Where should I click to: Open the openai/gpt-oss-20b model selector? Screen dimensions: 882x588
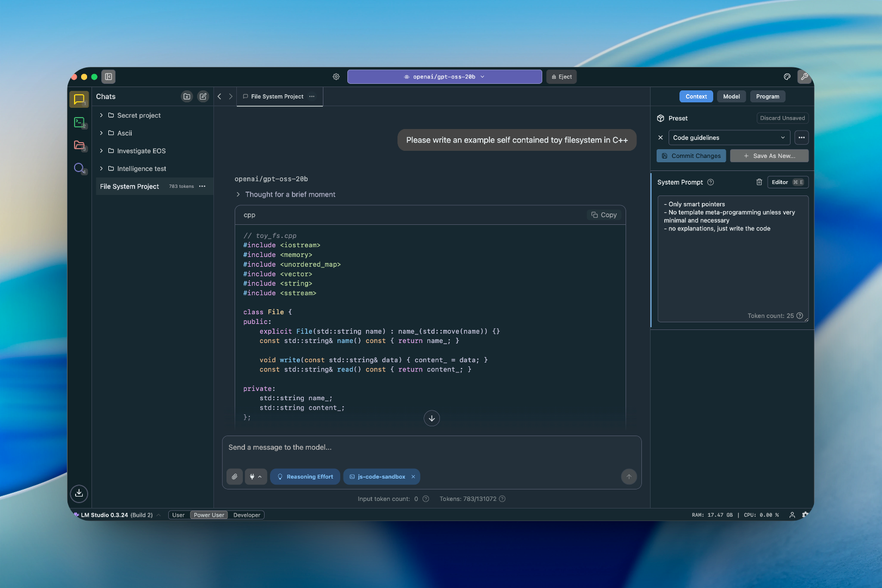[444, 77]
